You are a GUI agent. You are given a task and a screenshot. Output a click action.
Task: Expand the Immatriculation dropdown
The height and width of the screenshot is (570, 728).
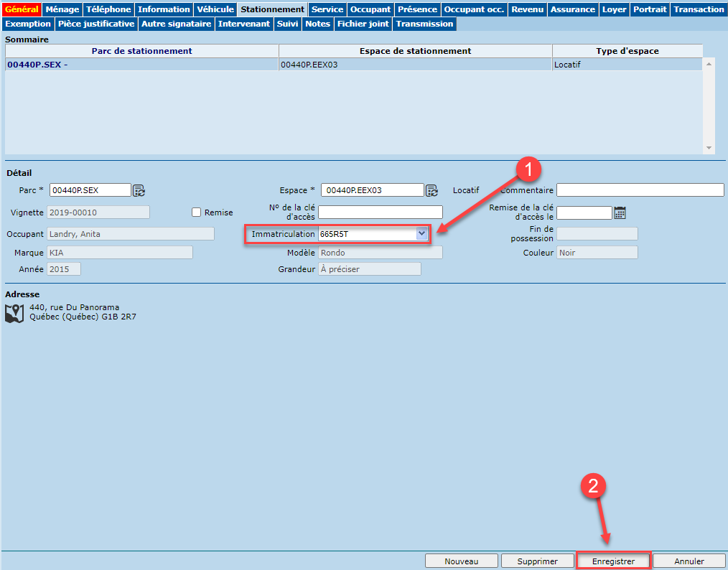click(x=421, y=234)
